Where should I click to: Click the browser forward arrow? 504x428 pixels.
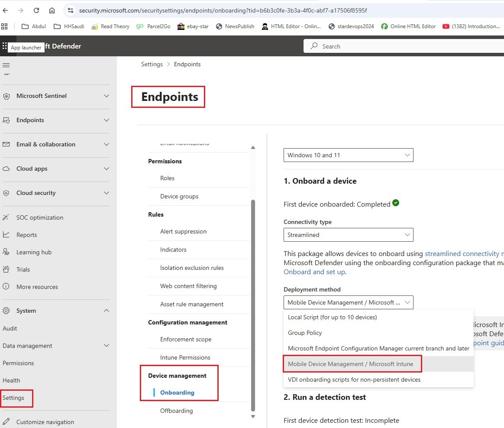pyautogui.click(x=21, y=10)
